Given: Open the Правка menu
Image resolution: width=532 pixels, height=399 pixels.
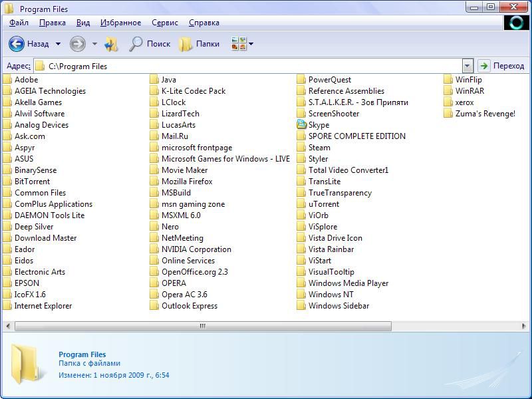Looking at the screenshot, I should click(x=53, y=23).
